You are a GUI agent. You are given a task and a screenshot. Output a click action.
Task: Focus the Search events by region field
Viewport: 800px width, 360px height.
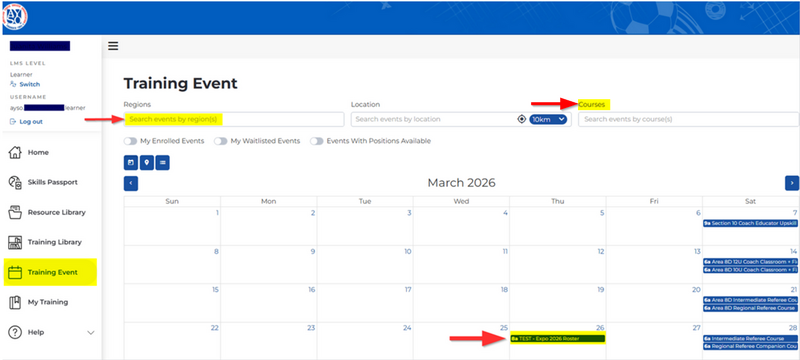click(x=234, y=119)
